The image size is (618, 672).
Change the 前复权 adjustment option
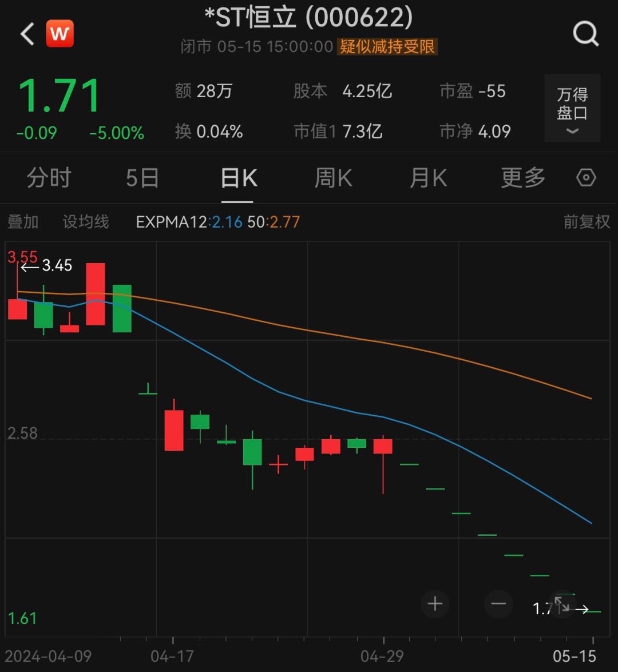[x=587, y=222]
